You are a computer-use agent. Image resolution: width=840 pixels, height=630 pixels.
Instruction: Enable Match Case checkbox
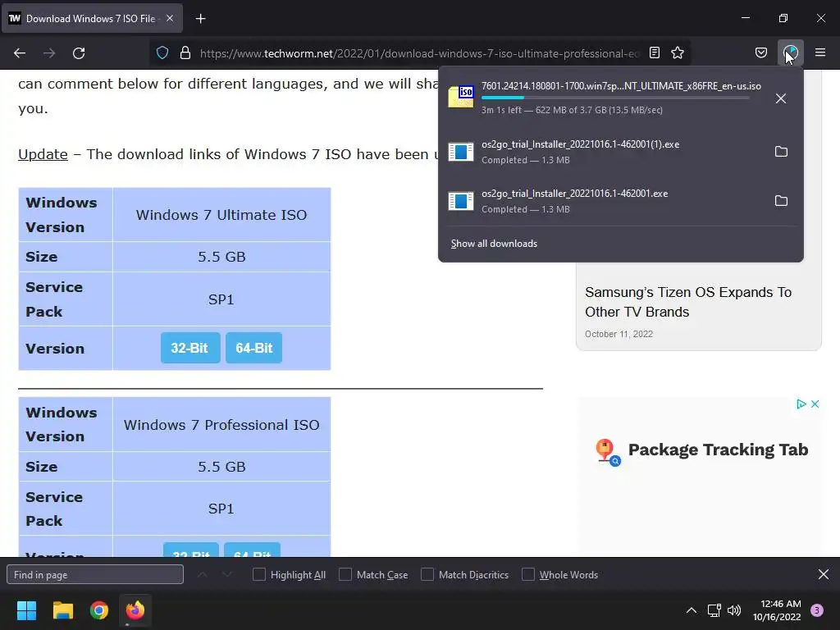tap(345, 575)
